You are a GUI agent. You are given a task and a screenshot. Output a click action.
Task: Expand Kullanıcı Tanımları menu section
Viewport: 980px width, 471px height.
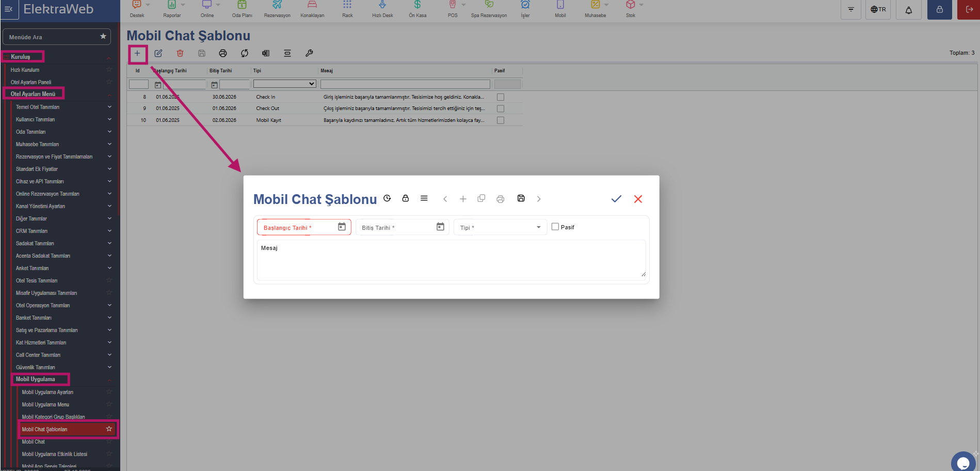pyautogui.click(x=62, y=119)
